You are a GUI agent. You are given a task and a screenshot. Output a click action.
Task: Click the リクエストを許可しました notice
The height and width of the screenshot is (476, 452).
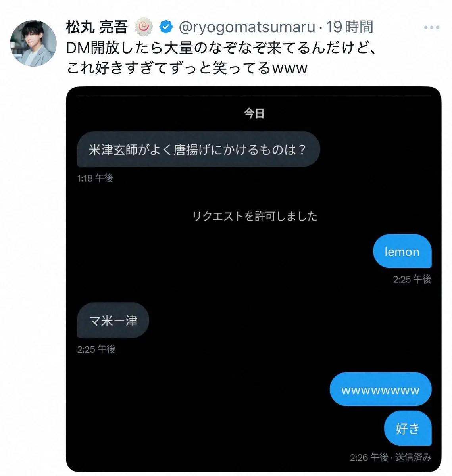[x=254, y=216]
